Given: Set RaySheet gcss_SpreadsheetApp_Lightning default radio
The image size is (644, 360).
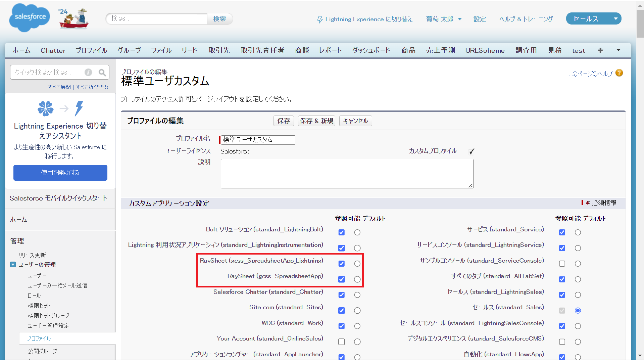Looking at the screenshot, I should coord(357,264).
